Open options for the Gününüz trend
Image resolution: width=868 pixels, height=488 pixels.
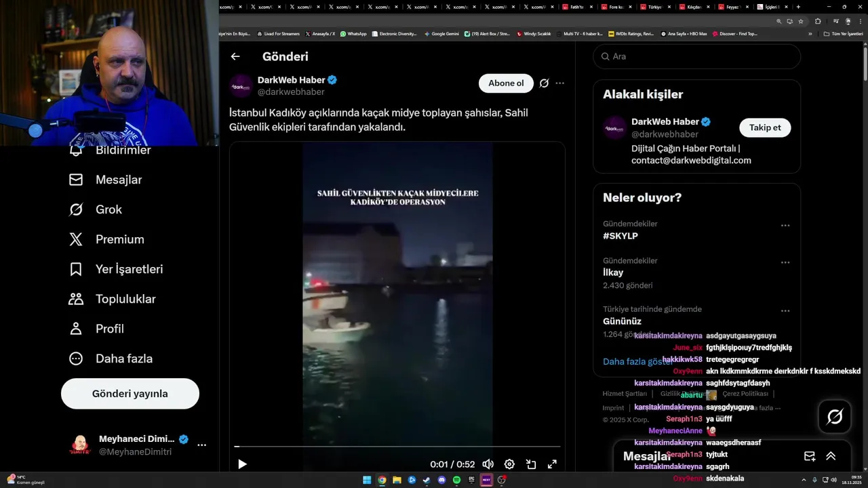click(x=785, y=311)
